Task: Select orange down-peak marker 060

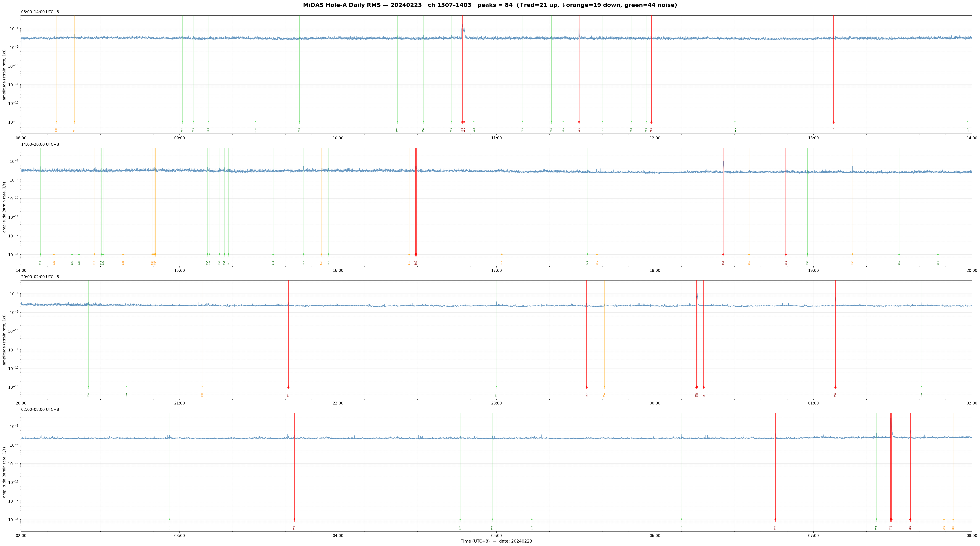Action: 202,387
